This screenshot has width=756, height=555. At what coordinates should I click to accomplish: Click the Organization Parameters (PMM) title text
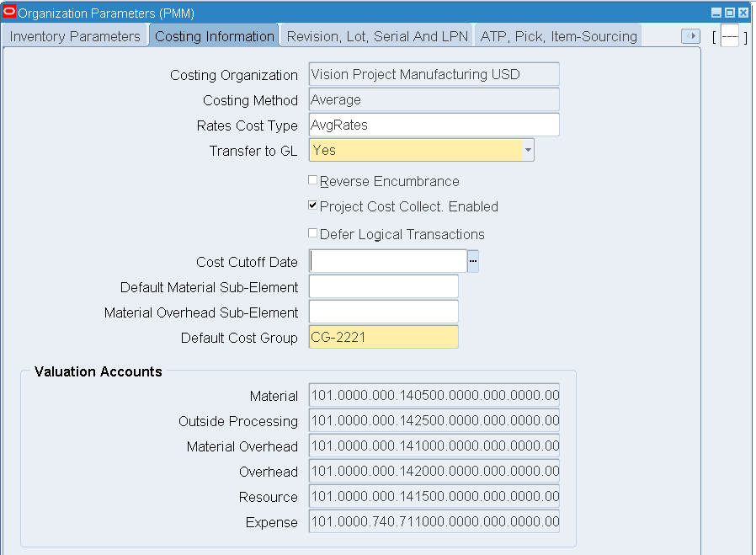(x=106, y=13)
